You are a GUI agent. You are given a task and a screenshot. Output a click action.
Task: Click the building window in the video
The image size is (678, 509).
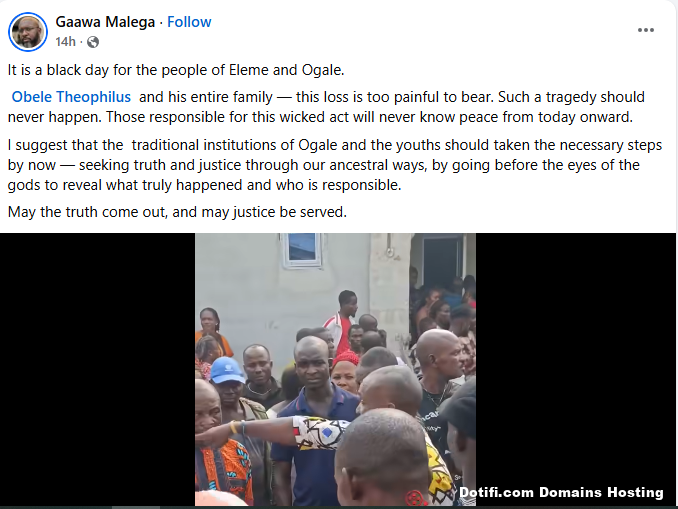(x=302, y=249)
